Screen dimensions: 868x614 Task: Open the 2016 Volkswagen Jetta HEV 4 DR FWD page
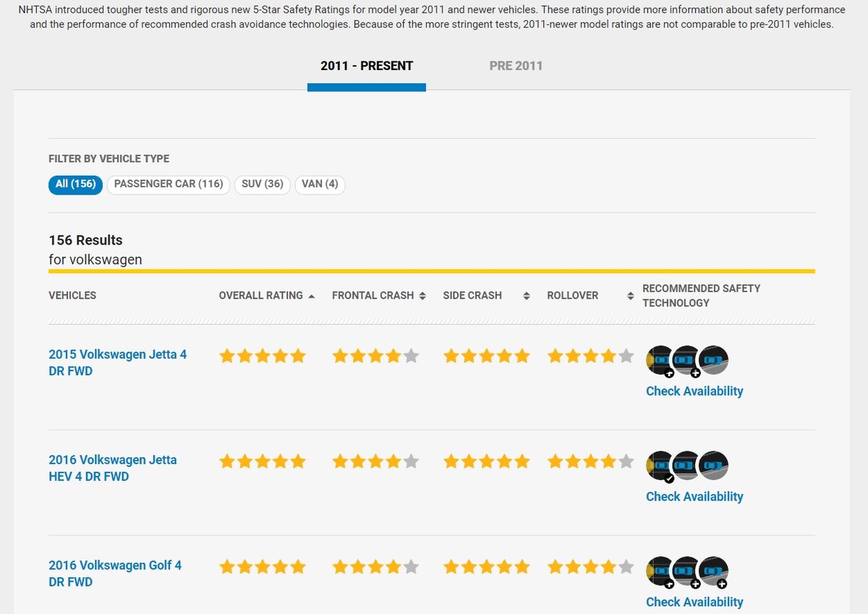[113, 469]
